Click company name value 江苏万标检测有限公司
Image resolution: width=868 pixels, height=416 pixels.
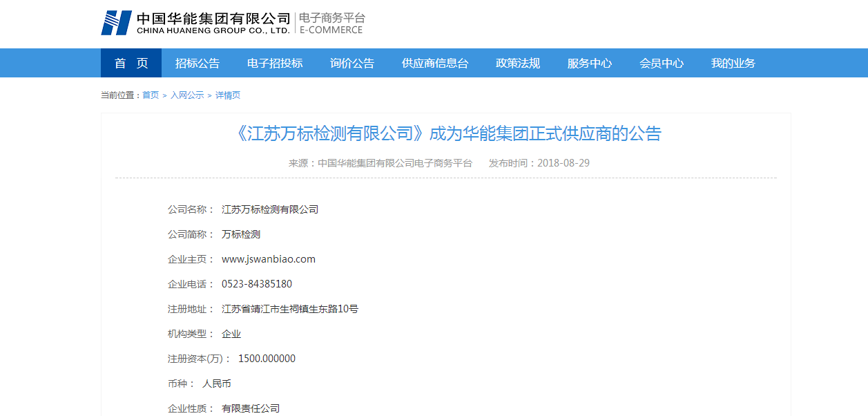pos(270,209)
